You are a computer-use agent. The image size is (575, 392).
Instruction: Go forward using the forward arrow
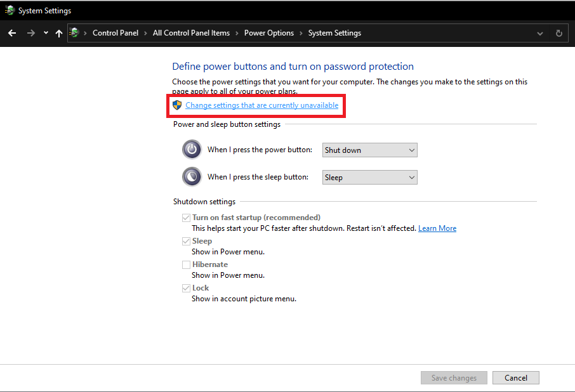coord(31,33)
